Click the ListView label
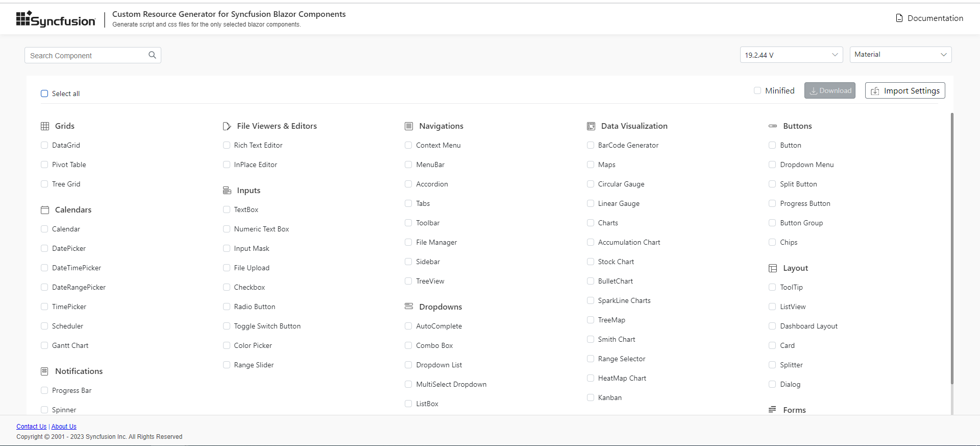980x446 pixels. pyautogui.click(x=793, y=307)
